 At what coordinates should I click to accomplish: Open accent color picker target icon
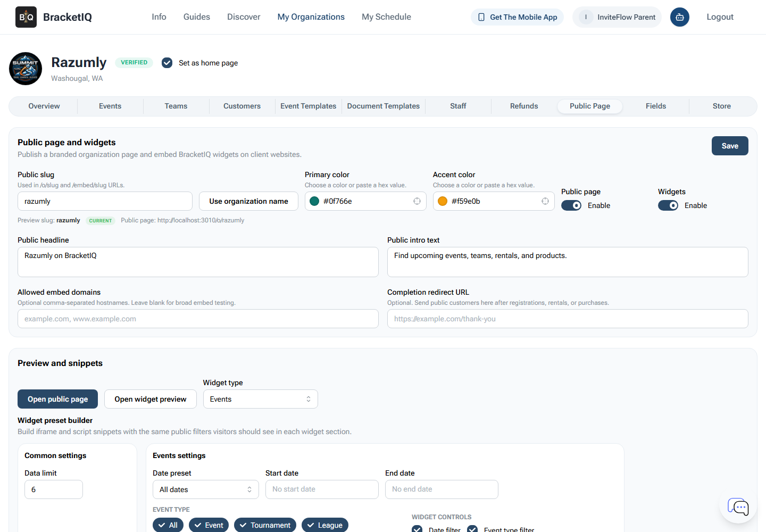(545, 201)
